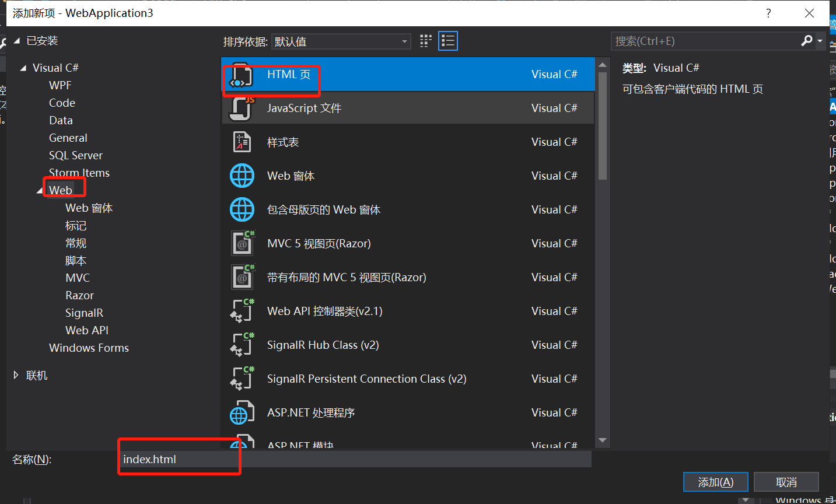Viewport: 836px width, 504px height.
Task: Focus the 名称 field containing index.html
Action: click(355, 459)
